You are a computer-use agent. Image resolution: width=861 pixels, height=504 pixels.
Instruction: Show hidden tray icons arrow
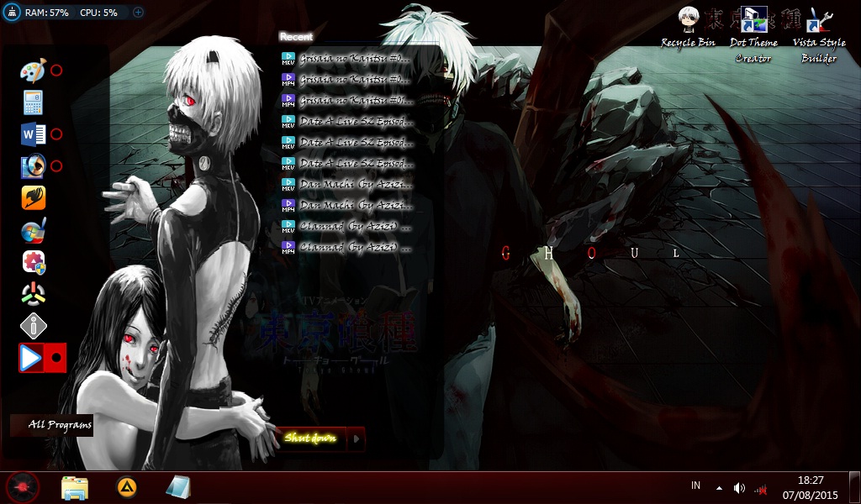coord(720,488)
